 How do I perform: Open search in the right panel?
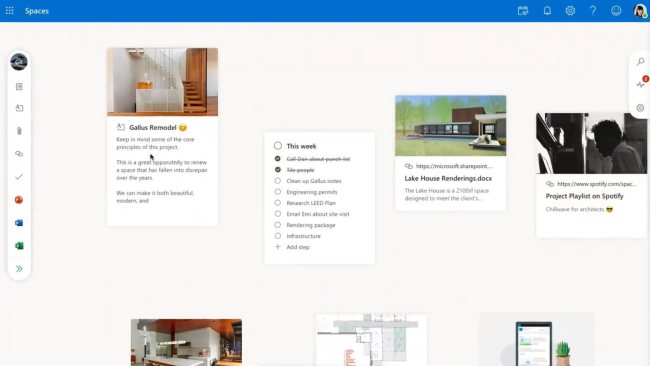(x=640, y=62)
